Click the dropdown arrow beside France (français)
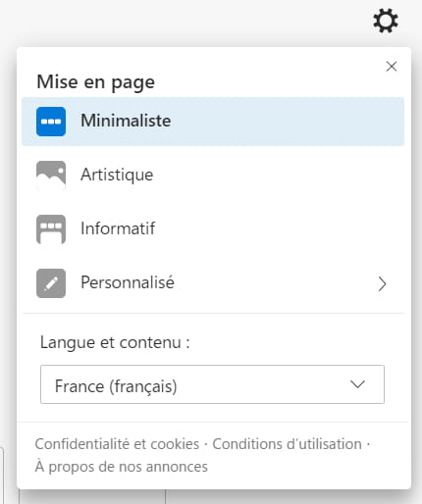422x504 pixels. click(357, 384)
